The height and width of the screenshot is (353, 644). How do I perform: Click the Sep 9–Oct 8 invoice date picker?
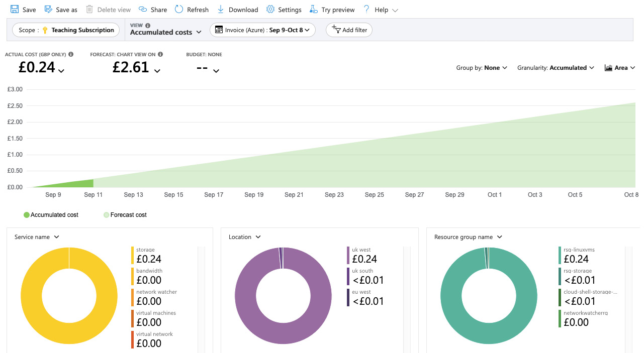262,30
